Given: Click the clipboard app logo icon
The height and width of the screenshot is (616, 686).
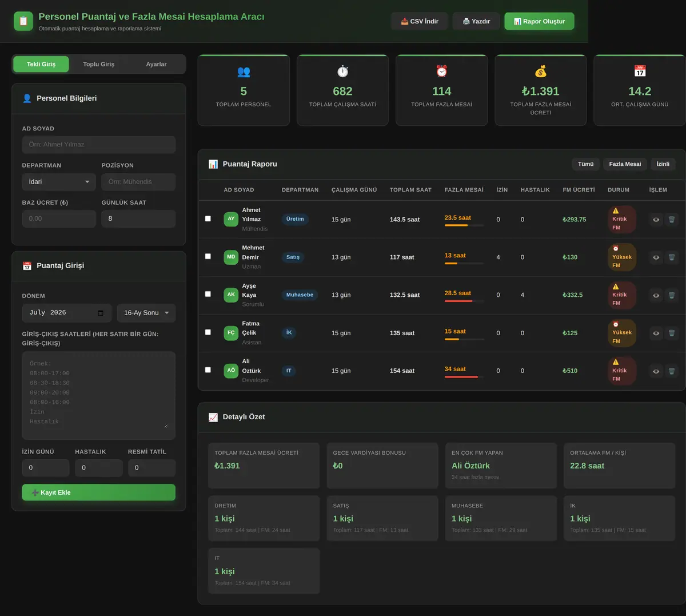Looking at the screenshot, I should (23, 21).
